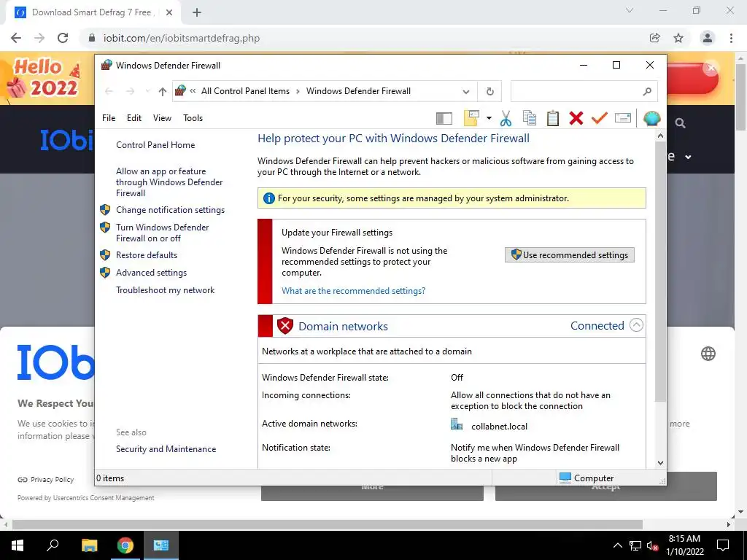Click the red shield Domain networks icon
747x560 pixels.
pyautogui.click(x=285, y=326)
